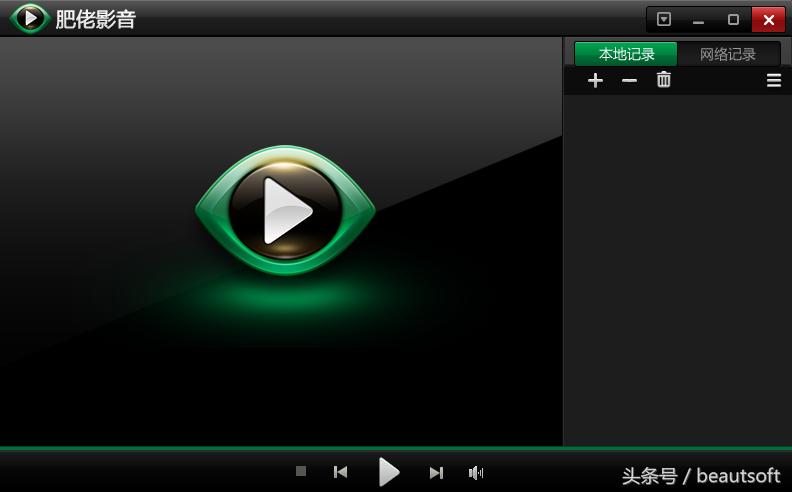Remove selected item with the minus icon
792x492 pixels.
(629, 80)
